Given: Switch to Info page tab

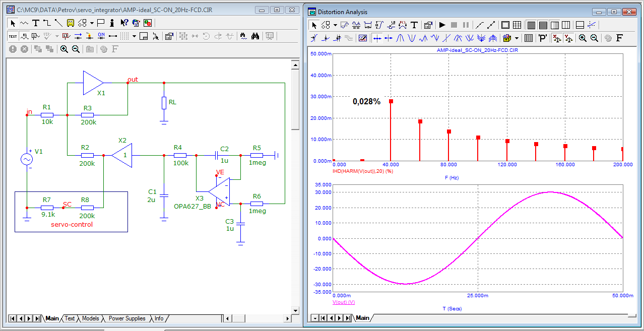Looking at the screenshot, I should [x=159, y=318].
